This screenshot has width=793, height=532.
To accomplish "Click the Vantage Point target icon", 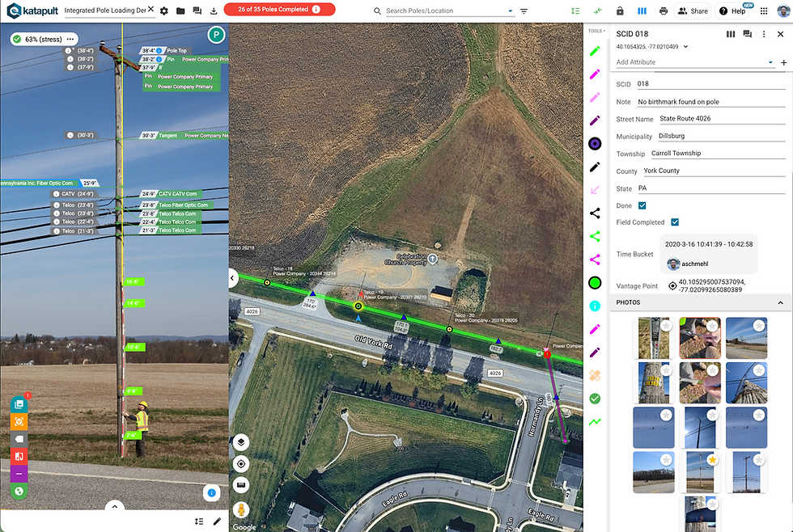I will 672,286.
